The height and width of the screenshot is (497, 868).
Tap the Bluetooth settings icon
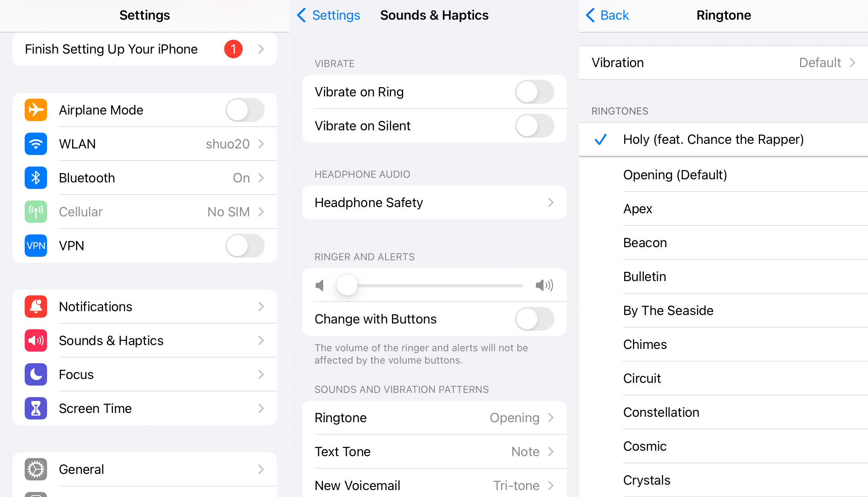[x=34, y=178]
